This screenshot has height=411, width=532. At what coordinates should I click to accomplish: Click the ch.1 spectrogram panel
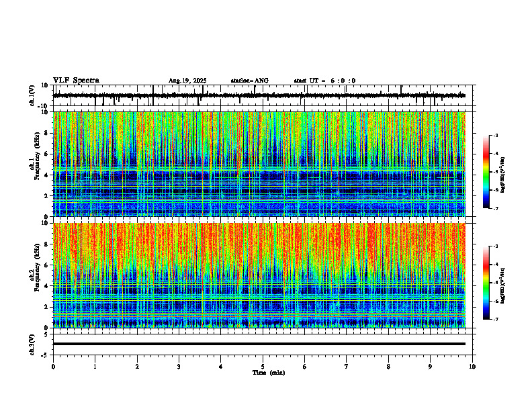[x=259, y=164]
